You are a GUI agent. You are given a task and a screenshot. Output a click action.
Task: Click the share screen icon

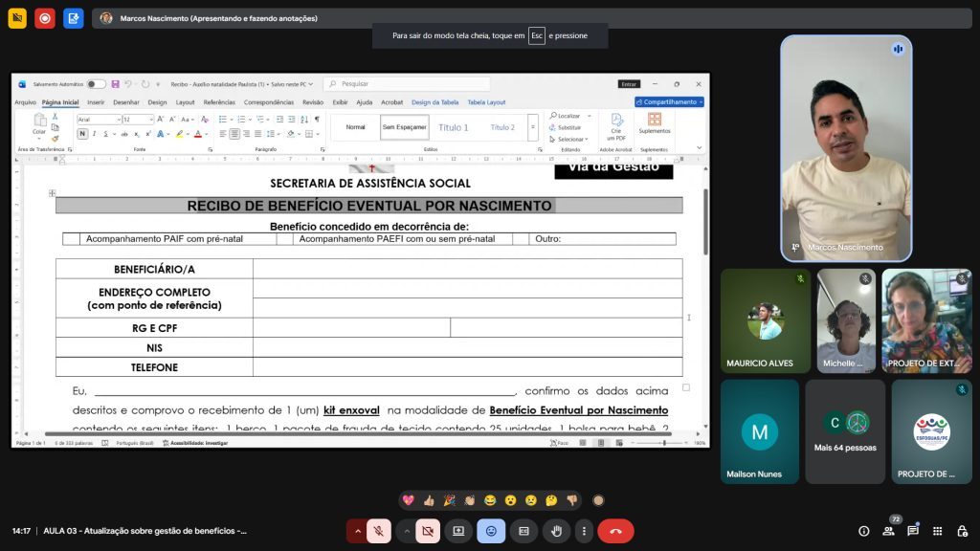(458, 531)
